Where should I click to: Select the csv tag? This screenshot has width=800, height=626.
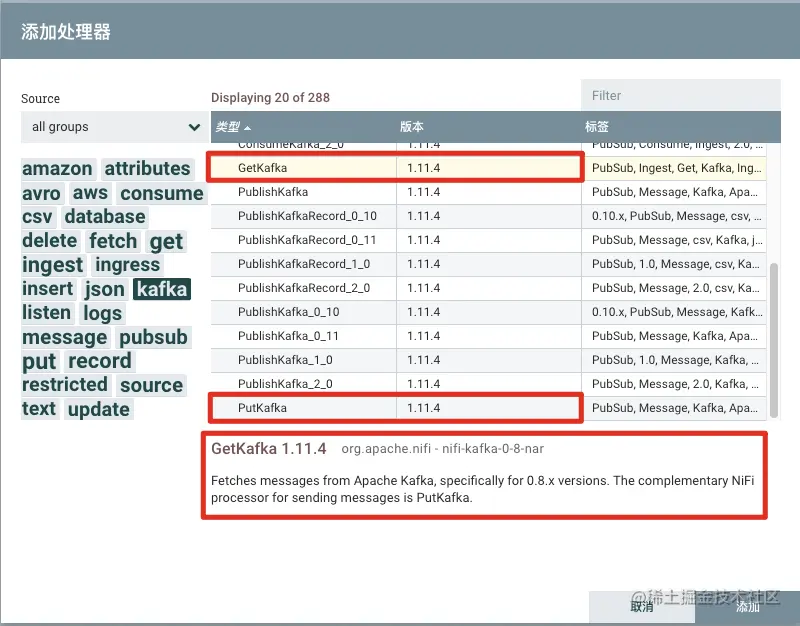pos(37,217)
